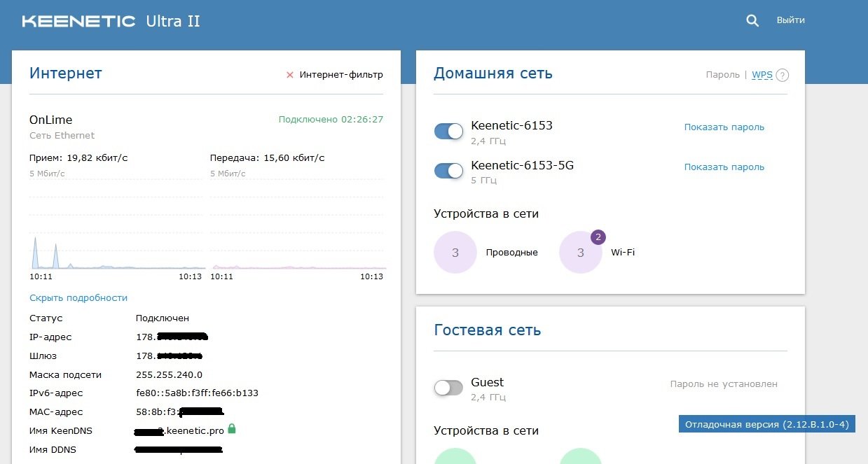The height and width of the screenshot is (464, 868).
Task: Click the red X by Интернет-фильтр
Action: [289, 75]
